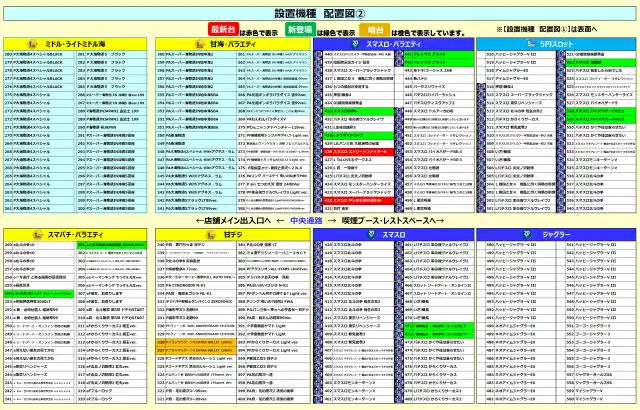Click the blue icon beside row 501
640x410 pixels.
point(481,208)
